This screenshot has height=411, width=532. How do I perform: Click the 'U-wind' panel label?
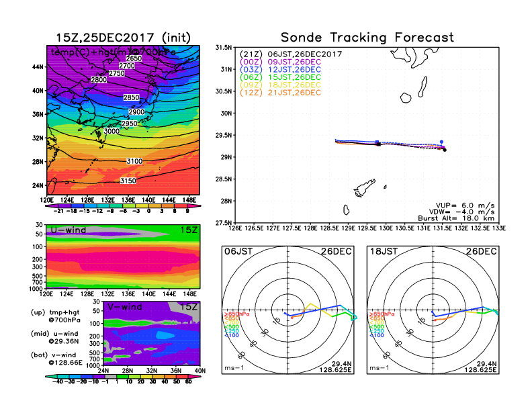tap(69, 230)
